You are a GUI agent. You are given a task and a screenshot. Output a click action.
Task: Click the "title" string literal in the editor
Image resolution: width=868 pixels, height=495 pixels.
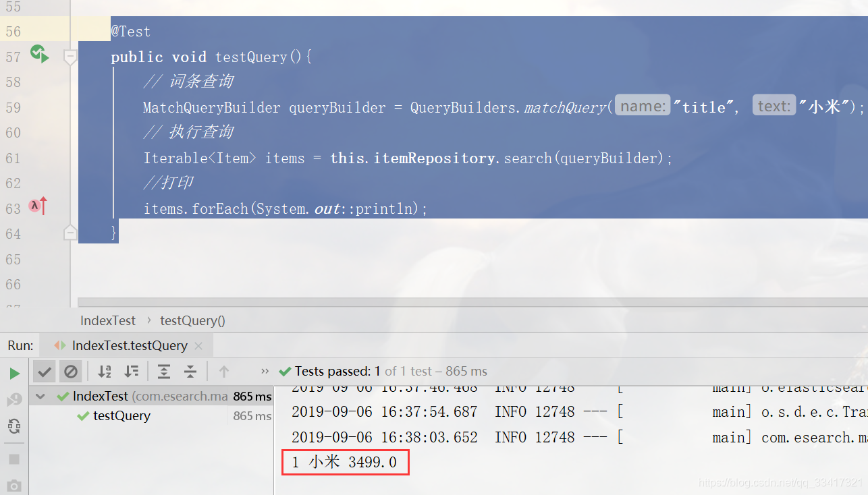click(703, 108)
